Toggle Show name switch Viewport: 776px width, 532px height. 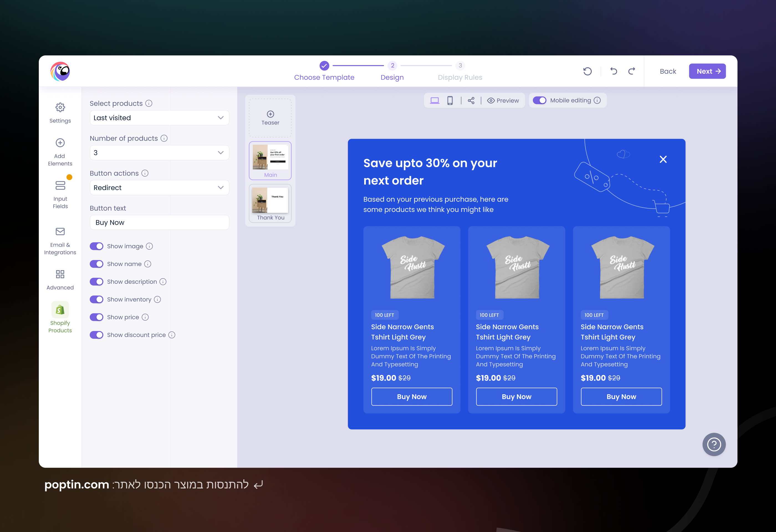click(x=96, y=264)
